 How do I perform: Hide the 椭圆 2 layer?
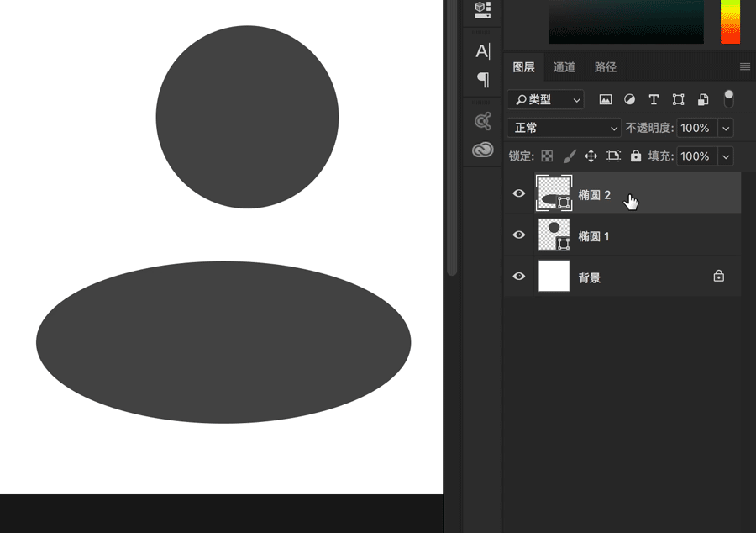click(x=519, y=194)
